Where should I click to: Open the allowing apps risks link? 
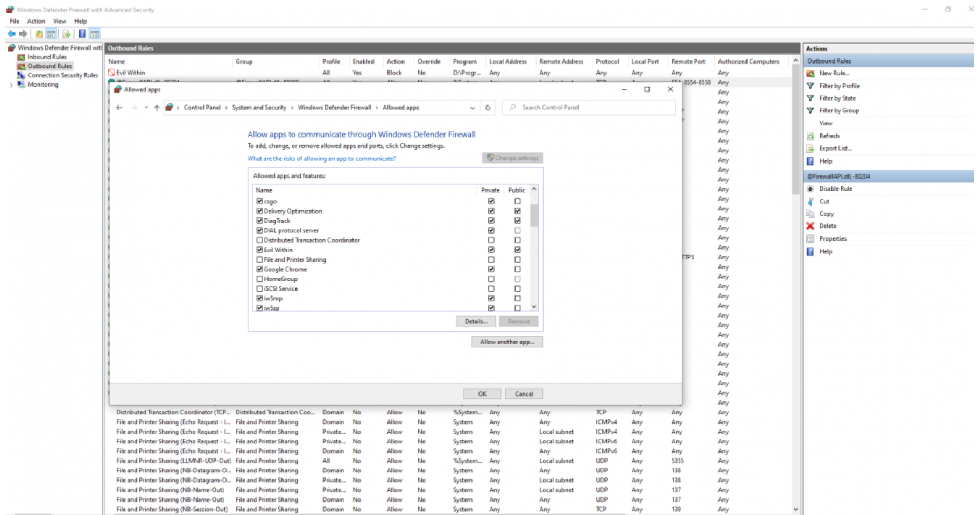coord(321,158)
